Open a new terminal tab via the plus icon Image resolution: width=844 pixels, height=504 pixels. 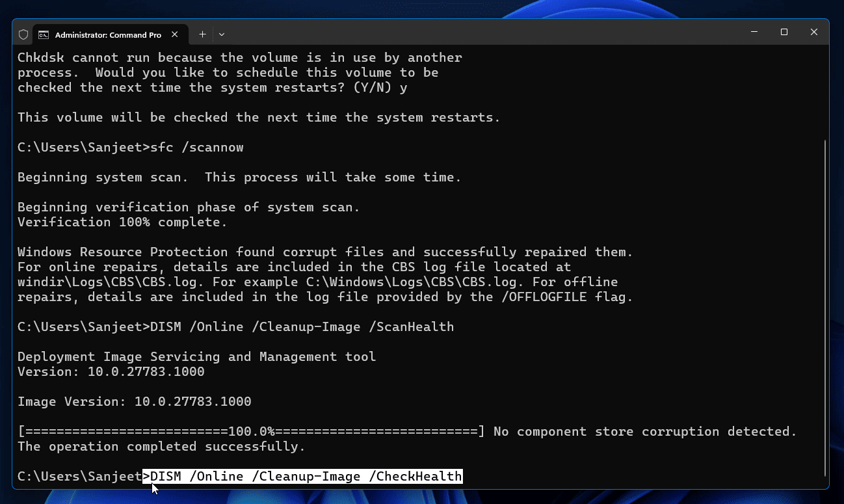203,34
